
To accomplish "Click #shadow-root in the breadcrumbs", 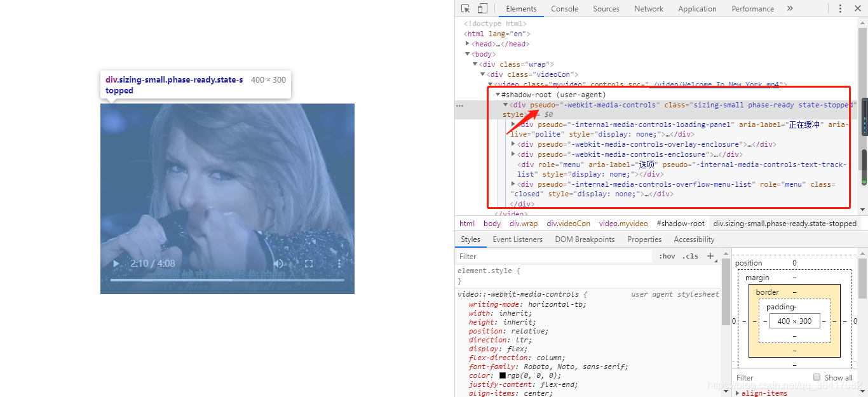I will coord(680,223).
